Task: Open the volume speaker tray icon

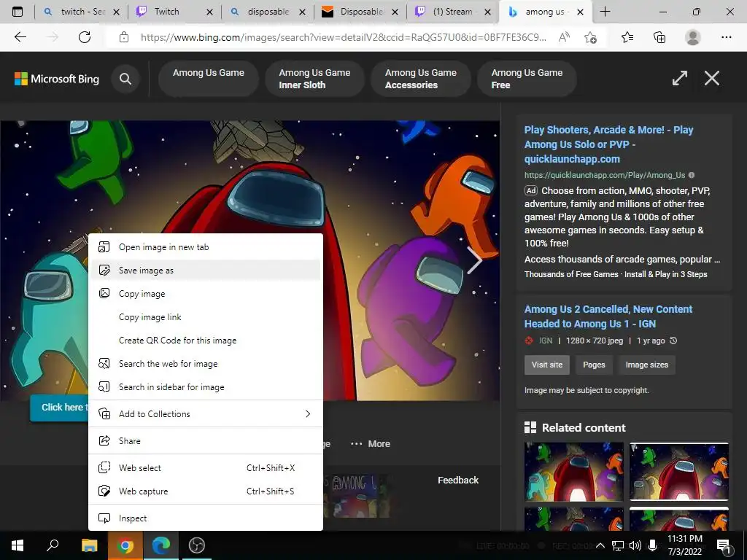Action: point(635,545)
